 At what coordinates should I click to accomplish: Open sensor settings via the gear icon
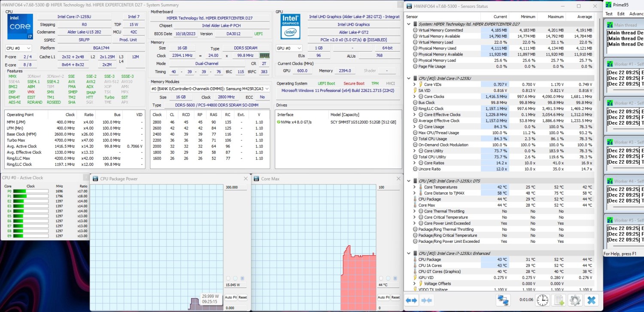click(x=574, y=300)
